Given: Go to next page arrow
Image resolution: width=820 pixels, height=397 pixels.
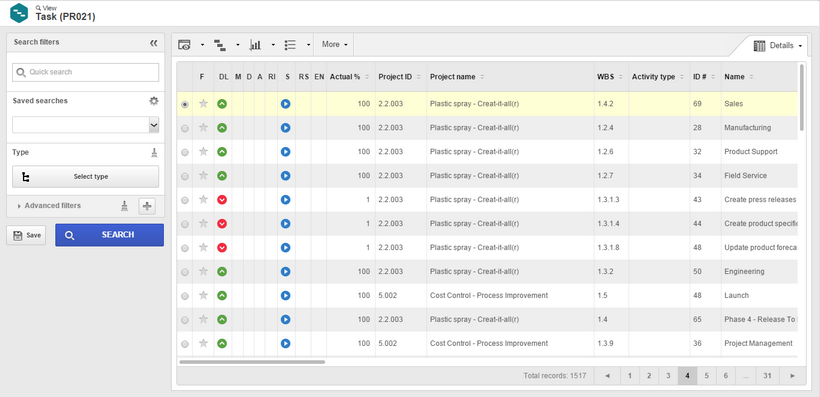Looking at the screenshot, I should tap(792, 376).
